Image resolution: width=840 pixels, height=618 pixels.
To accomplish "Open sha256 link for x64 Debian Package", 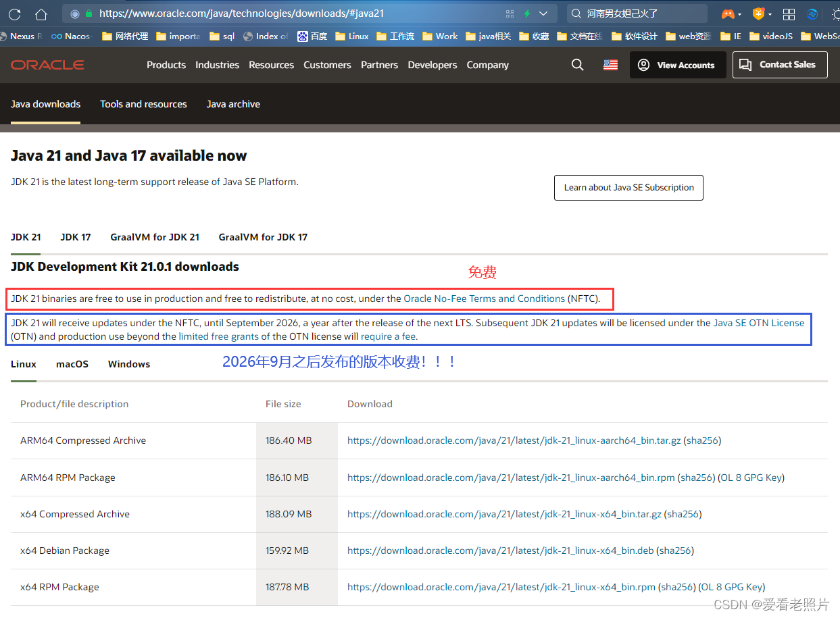I will tap(675, 550).
